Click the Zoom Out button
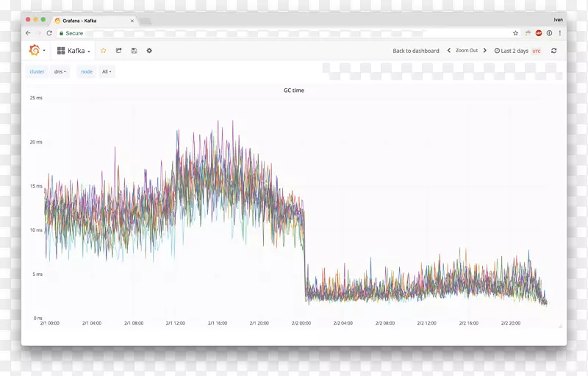Screen dimensions: 588x376 click(x=467, y=51)
